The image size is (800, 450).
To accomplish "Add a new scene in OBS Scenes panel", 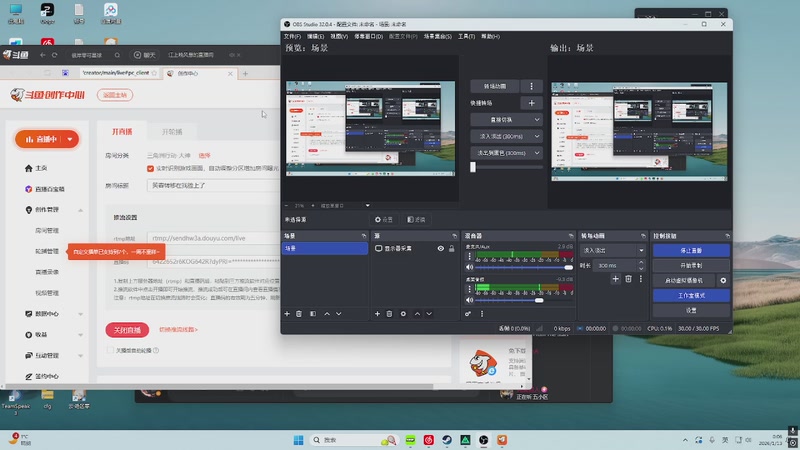I will point(287,314).
